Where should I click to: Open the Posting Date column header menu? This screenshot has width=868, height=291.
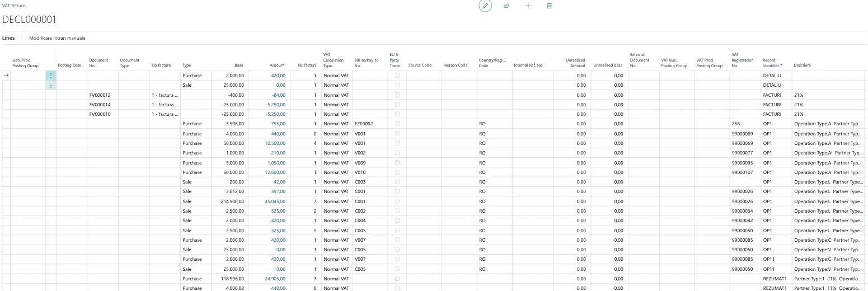coord(70,65)
